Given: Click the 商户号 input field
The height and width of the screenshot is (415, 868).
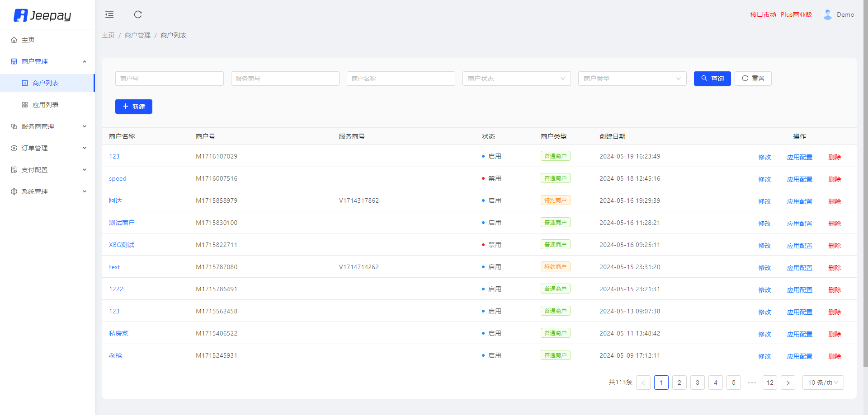Looking at the screenshot, I should [x=169, y=79].
